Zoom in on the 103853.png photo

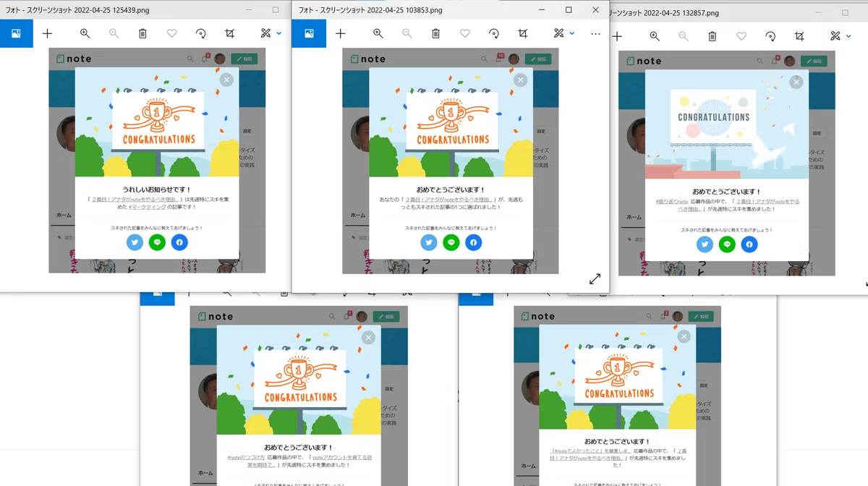[x=378, y=33]
